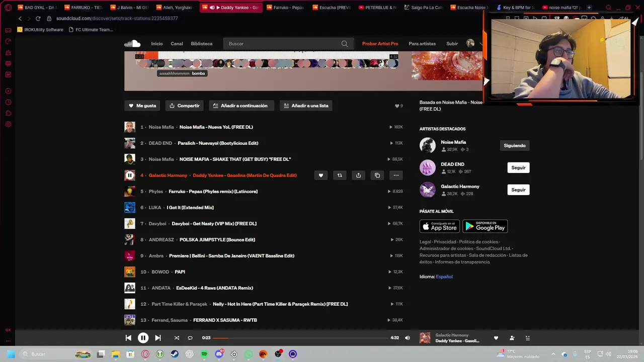
Task: Open the next-up queue icon
Action: 527,338
